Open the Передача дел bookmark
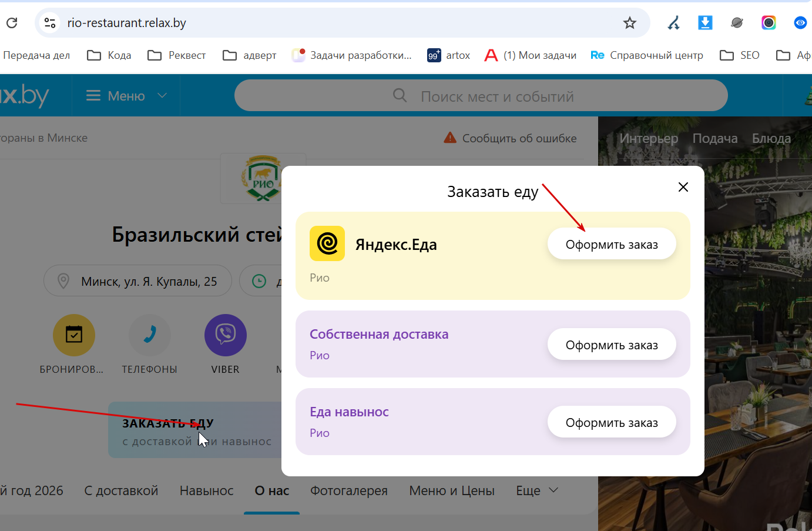 coord(36,55)
